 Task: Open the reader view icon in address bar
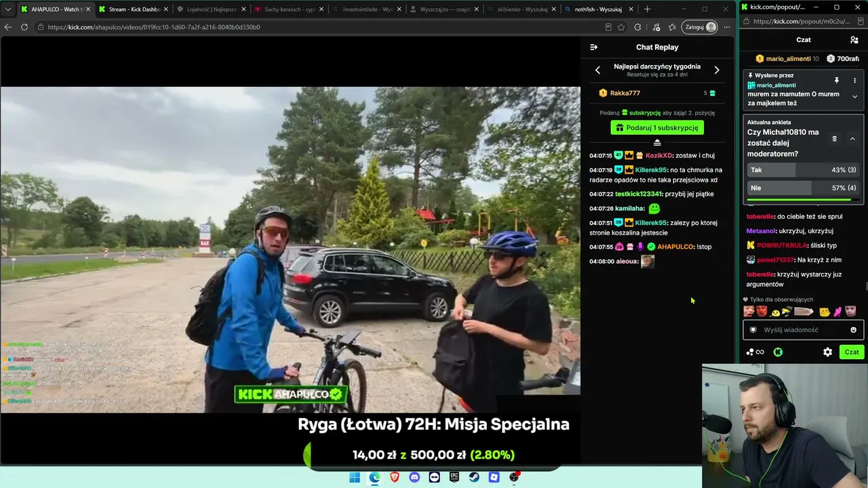608,27
